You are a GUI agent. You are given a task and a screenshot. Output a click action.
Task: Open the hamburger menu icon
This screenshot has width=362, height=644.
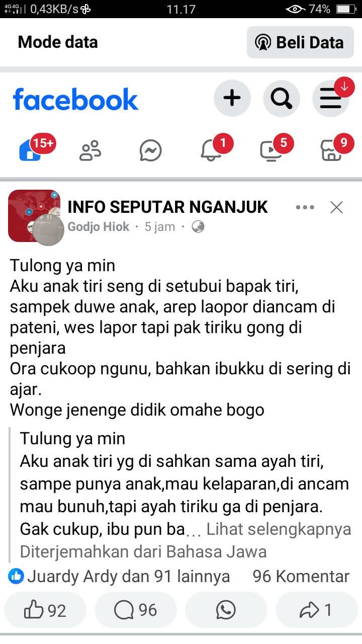point(331,98)
